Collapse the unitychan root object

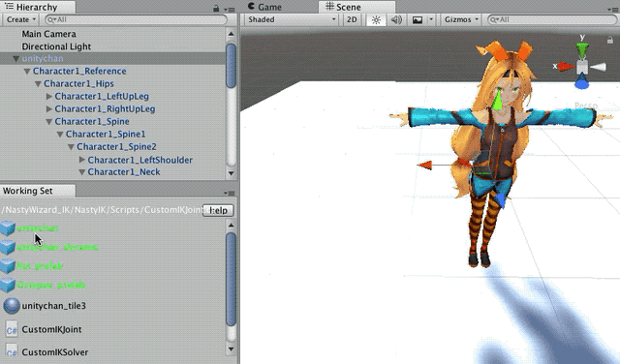coord(15,59)
